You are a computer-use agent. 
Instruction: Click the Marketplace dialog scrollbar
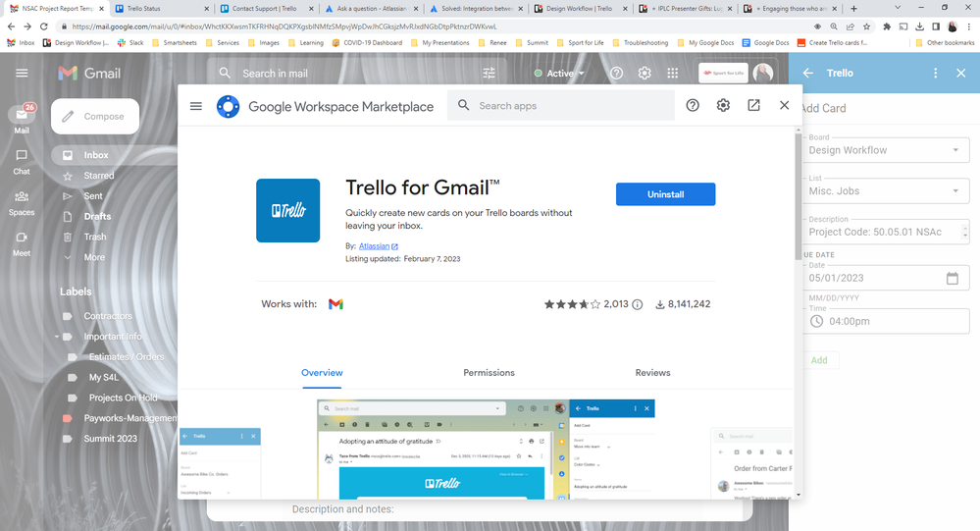pos(798,195)
